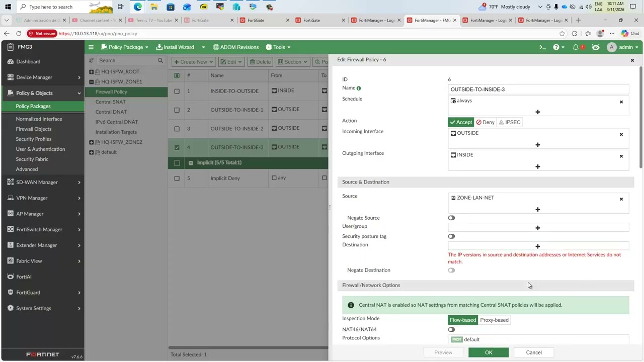This screenshot has height=362, width=644.
Task: Open the Policy Package dropdown
Action: click(125, 47)
